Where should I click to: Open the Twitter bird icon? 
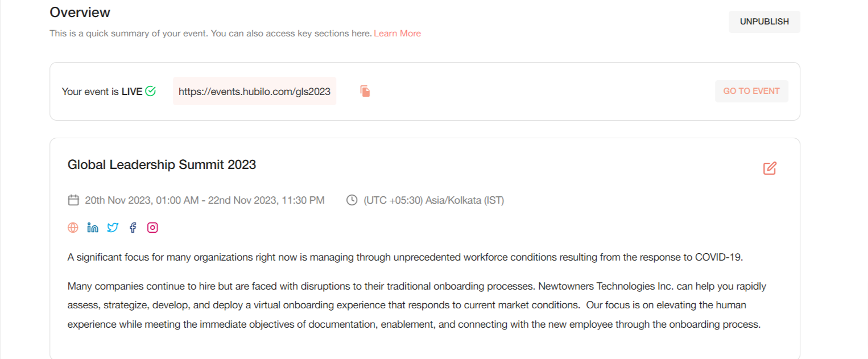(113, 228)
